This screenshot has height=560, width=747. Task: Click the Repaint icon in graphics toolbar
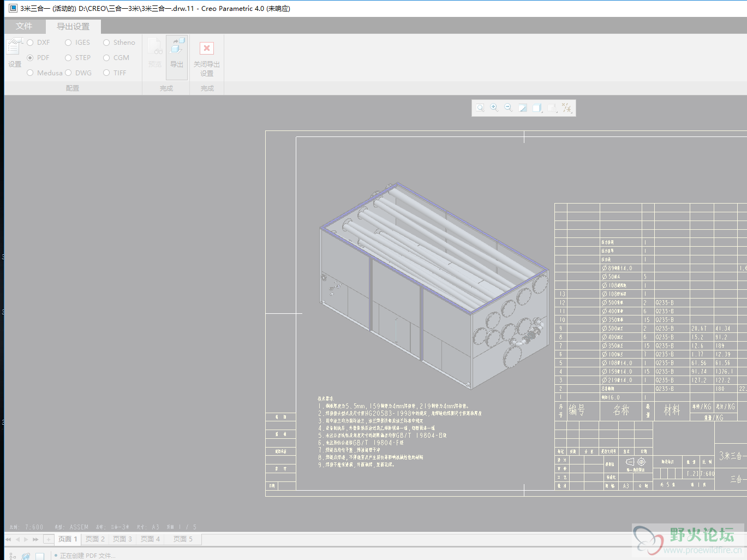523,108
